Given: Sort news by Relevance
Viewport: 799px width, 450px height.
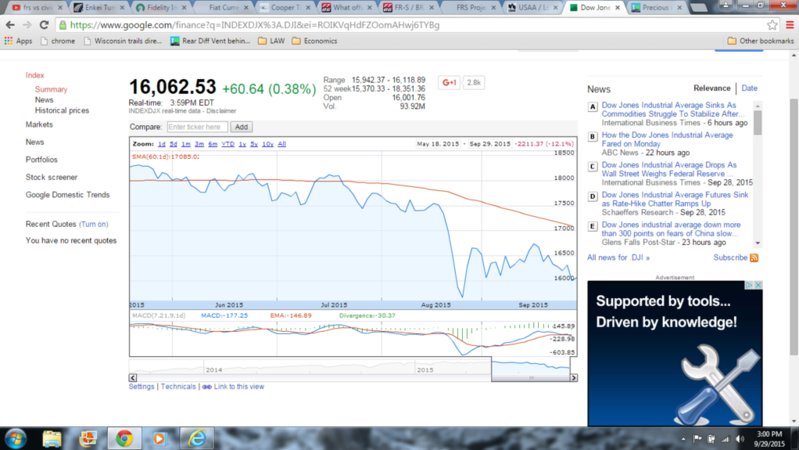Looking at the screenshot, I should click(712, 88).
